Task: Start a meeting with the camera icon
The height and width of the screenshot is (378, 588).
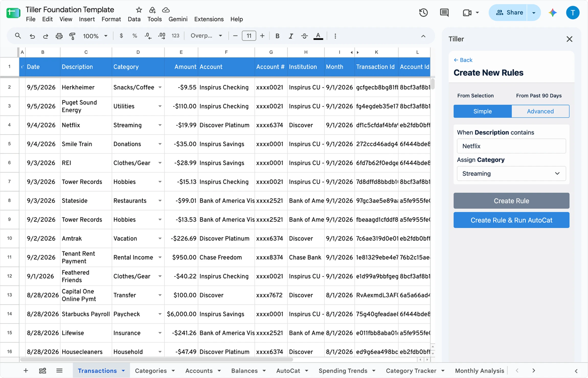Action: point(467,13)
